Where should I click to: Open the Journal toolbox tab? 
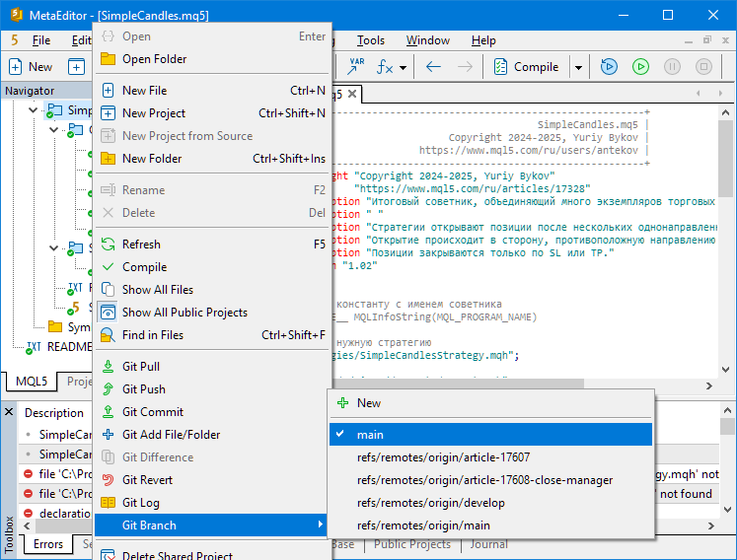[488, 544]
